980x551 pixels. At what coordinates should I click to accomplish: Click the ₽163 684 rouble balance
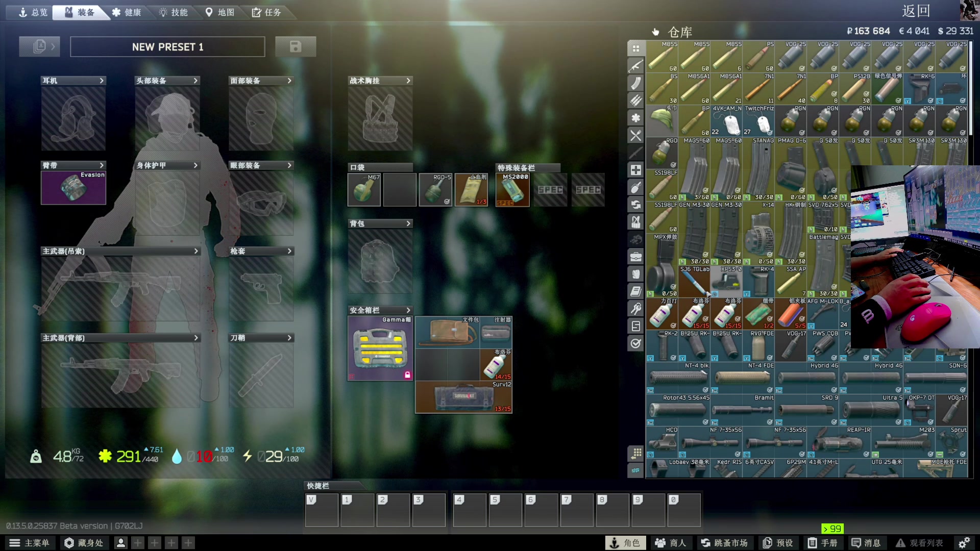868,31
